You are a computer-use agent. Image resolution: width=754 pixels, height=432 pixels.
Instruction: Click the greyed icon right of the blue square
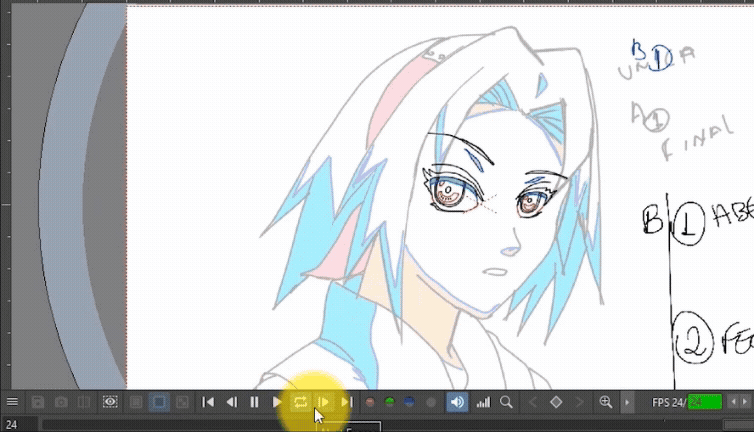point(182,402)
